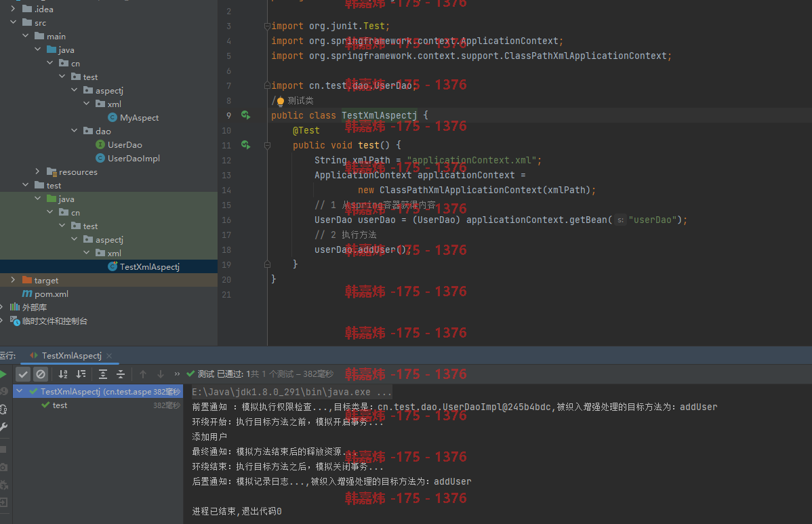
Task: Collapse the TestXmlAspectj results tree node arrow
Action: (20, 391)
